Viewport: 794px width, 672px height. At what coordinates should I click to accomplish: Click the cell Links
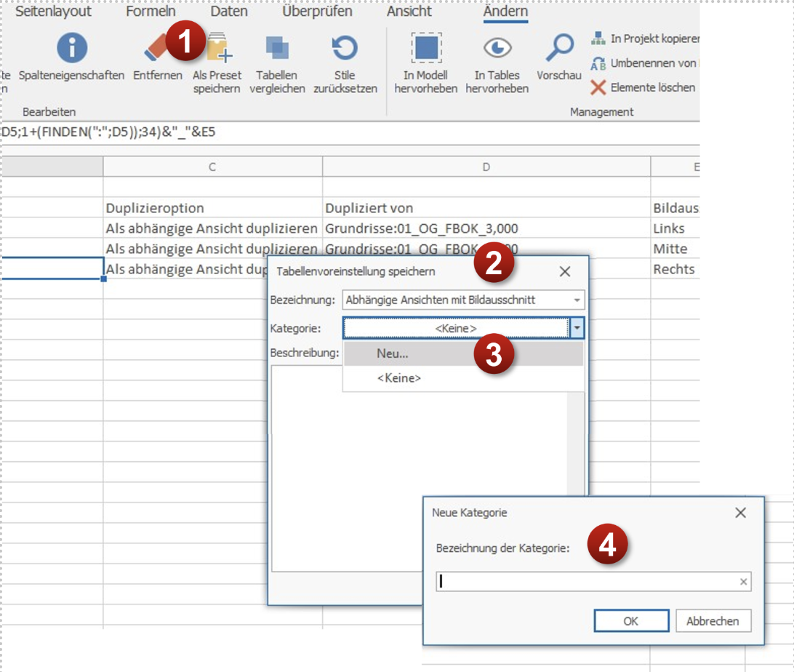pyautogui.click(x=675, y=228)
